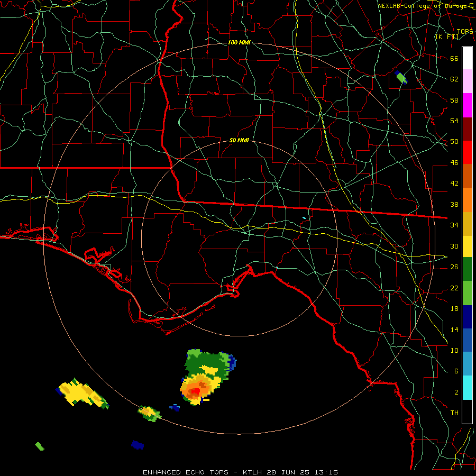
Task: Click the dark orange legend swatch
Action: tap(467, 176)
